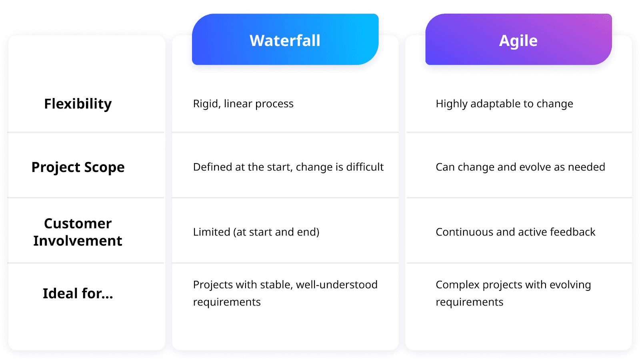Viewport: 640px width, 364px height.
Task: Select 'Defined at the start, change is difficult'
Action: pyautogui.click(x=288, y=167)
